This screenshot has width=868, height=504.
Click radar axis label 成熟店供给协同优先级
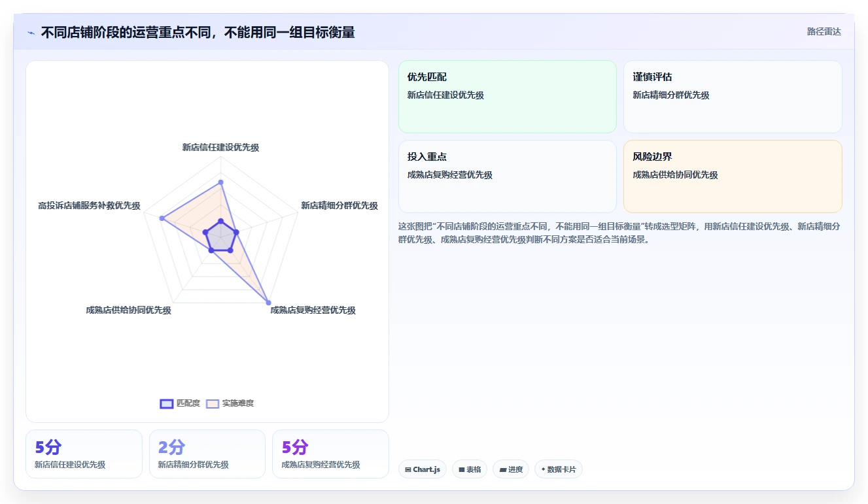[128, 310]
